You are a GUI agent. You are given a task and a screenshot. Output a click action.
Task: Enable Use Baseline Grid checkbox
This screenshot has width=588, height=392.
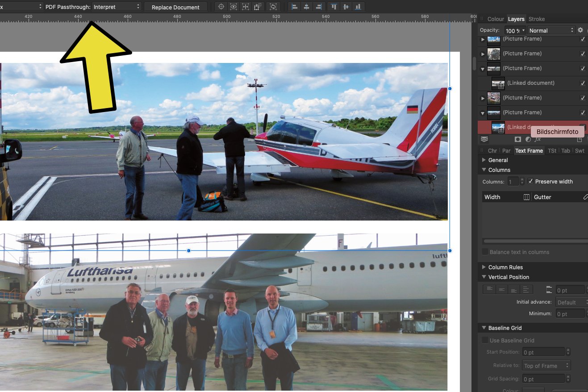485,340
